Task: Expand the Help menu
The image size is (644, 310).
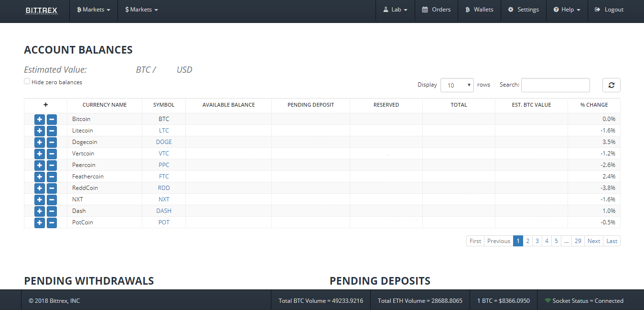Action: pos(567,10)
